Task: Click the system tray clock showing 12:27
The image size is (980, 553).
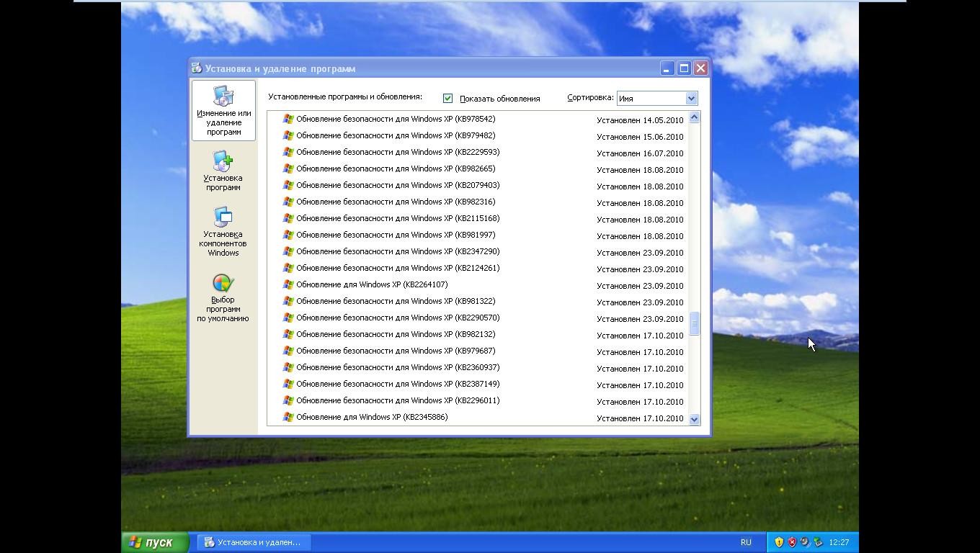Action: click(x=839, y=542)
